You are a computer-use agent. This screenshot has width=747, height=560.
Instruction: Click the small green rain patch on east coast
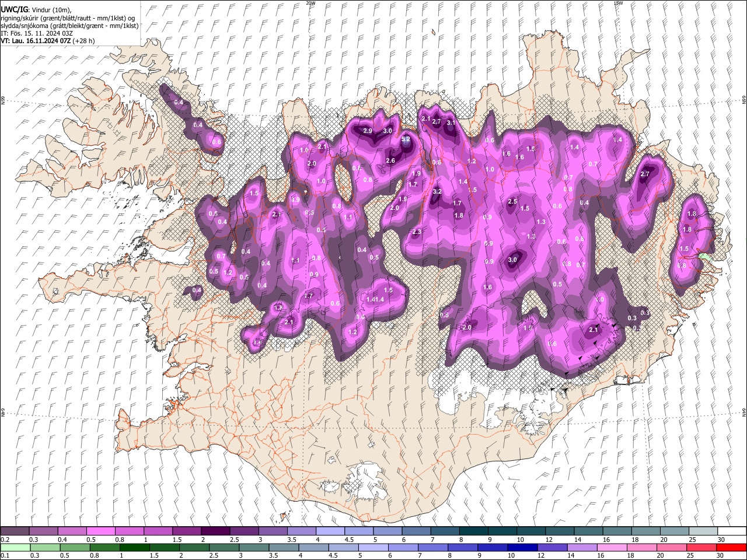(x=706, y=257)
